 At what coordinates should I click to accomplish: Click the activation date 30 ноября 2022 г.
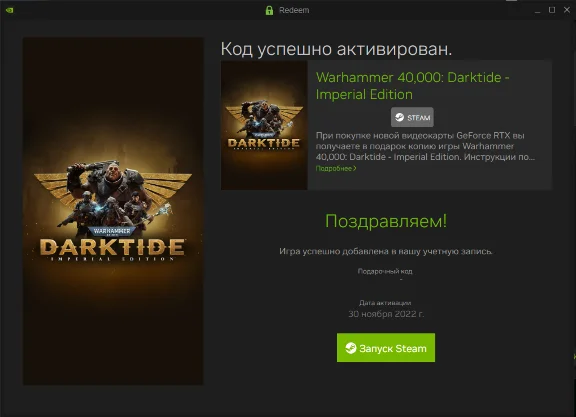386,314
